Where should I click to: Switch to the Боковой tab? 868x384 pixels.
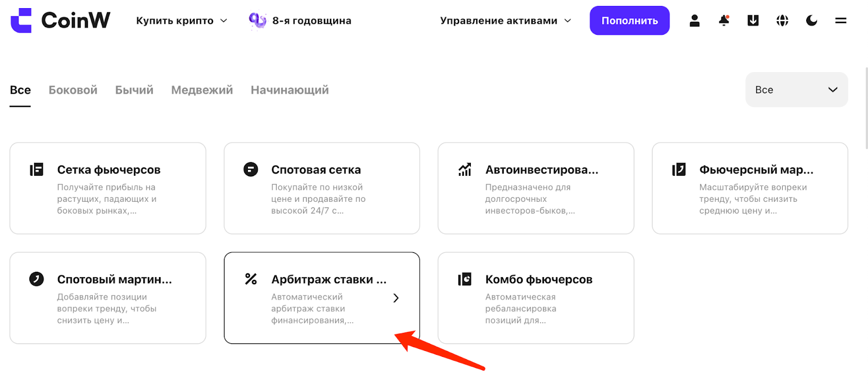pyautogui.click(x=73, y=90)
